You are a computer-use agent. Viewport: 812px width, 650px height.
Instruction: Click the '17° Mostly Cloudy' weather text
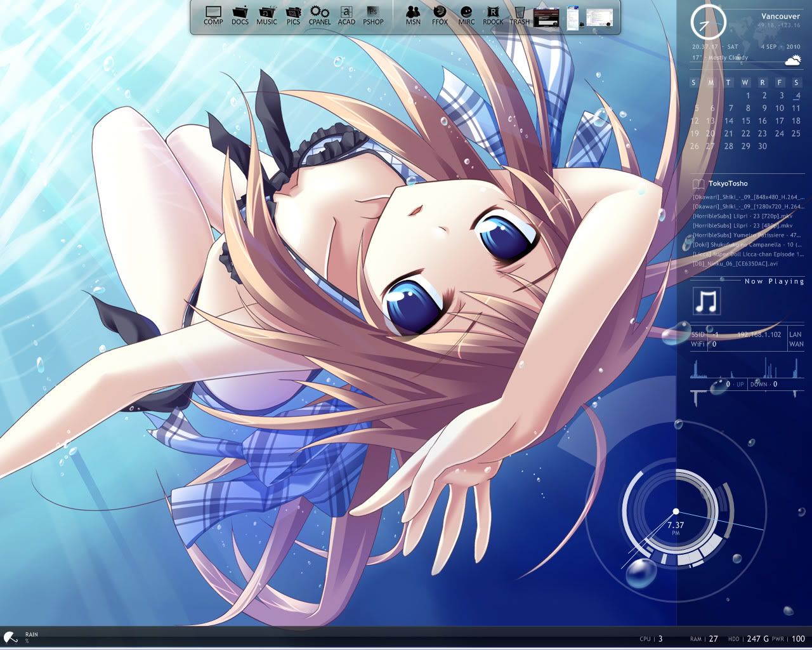[x=720, y=58]
